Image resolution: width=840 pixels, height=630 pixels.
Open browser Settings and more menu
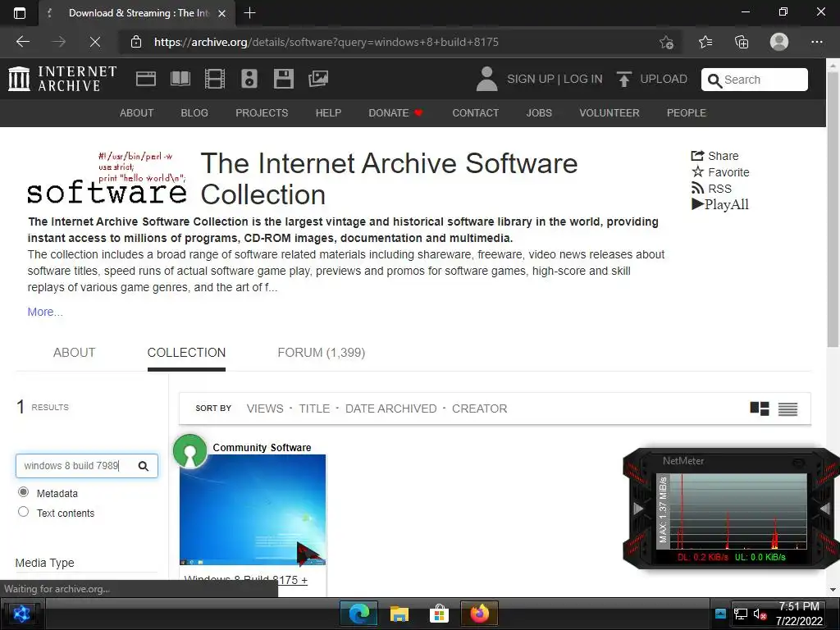pyautogui.click(x=816, y=42)
